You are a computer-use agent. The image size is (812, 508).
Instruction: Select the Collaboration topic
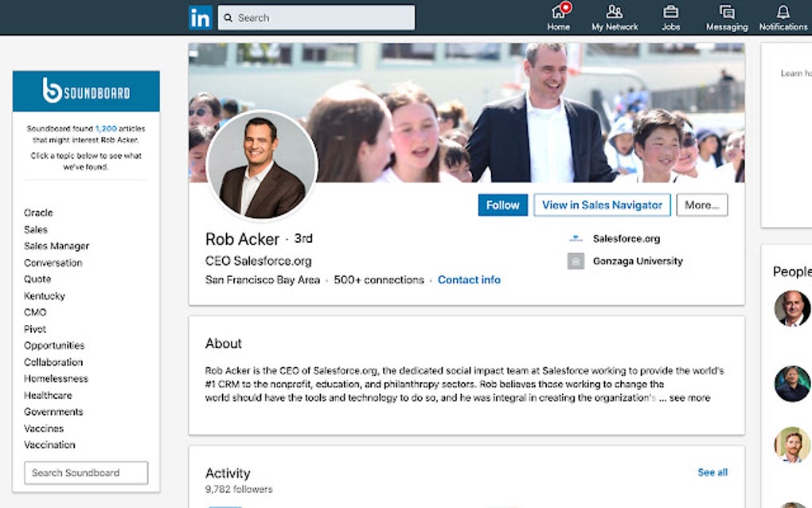[x=53, y=362]
